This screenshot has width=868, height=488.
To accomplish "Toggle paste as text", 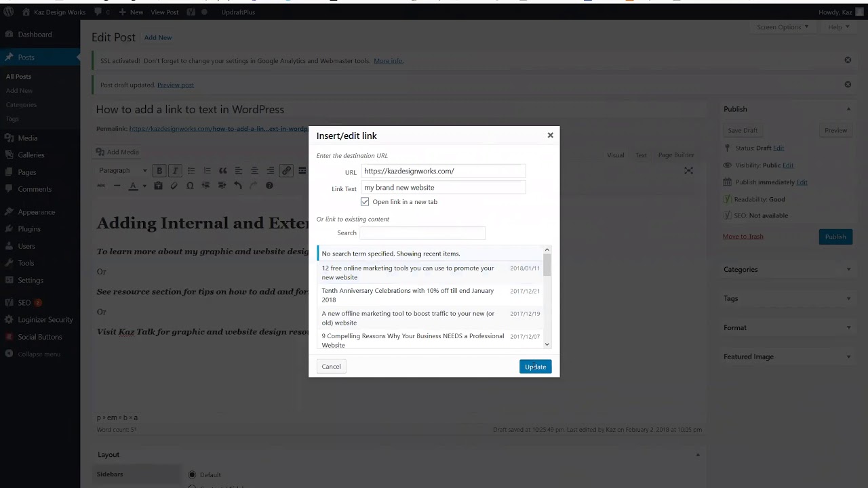I will pyautogui.click(x=158, y=186).
